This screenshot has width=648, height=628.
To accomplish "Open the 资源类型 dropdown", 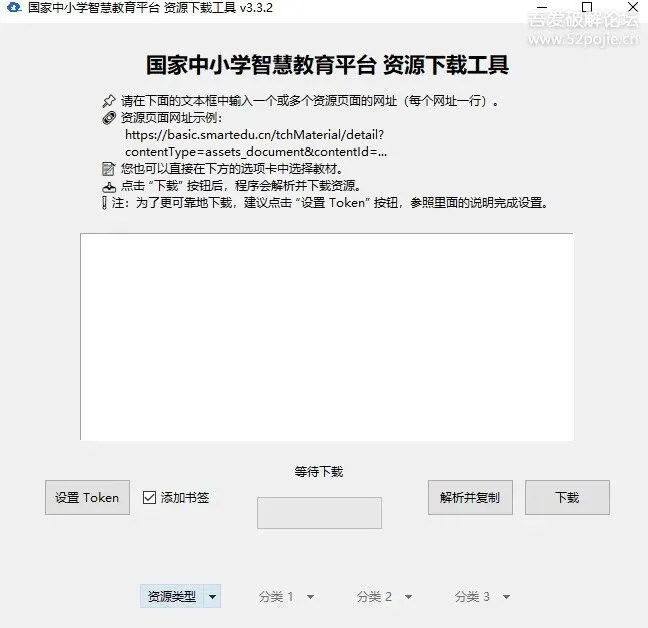I will click(x=180, y=596).
